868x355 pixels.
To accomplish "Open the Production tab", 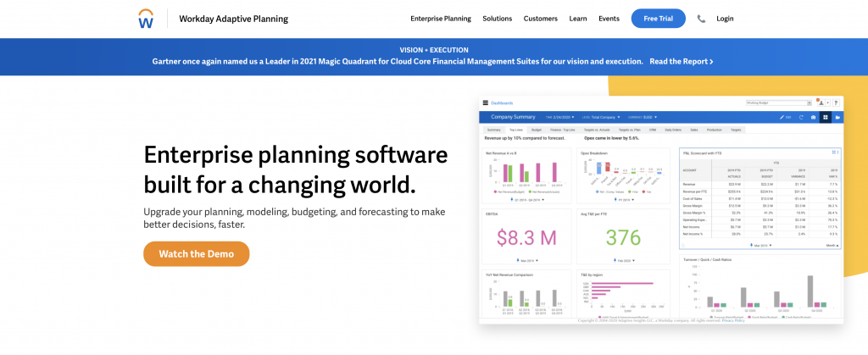I will click(715, 130).
